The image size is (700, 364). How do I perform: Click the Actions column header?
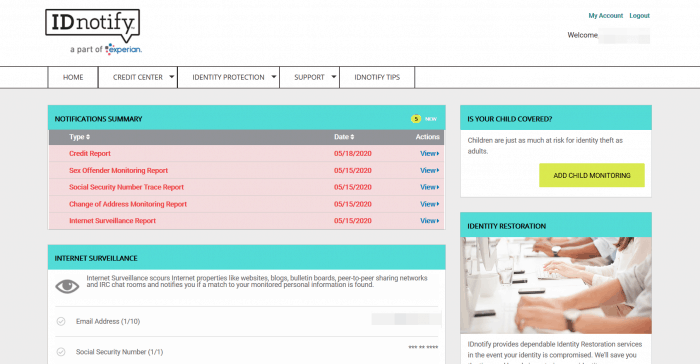428,137
